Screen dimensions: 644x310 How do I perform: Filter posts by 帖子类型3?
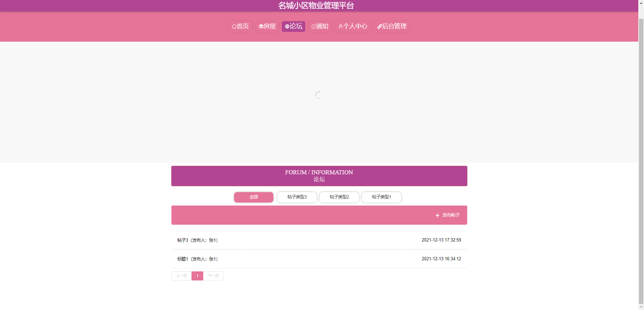(297, 197)
